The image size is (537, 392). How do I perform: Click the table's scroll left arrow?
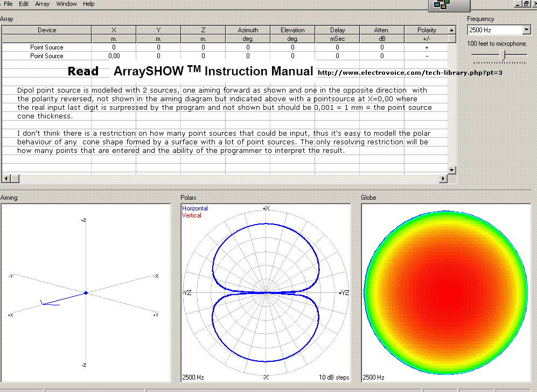click(6, 178)
